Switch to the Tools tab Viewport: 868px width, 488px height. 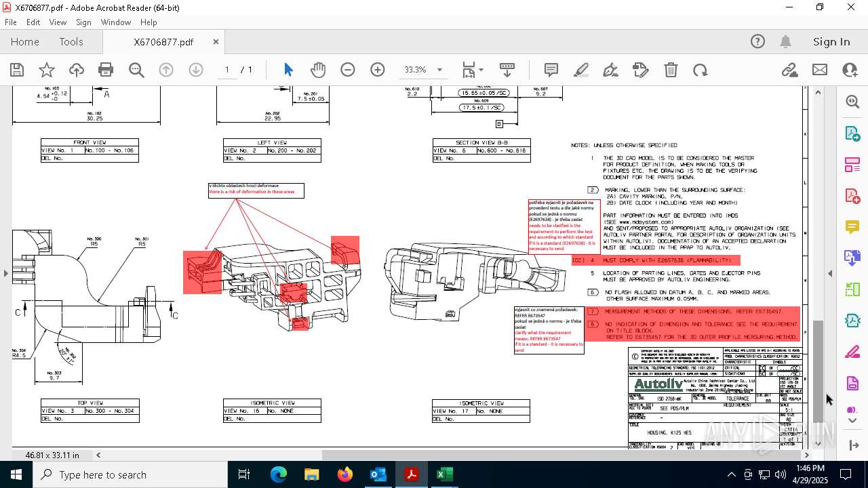tap(71, 41)
